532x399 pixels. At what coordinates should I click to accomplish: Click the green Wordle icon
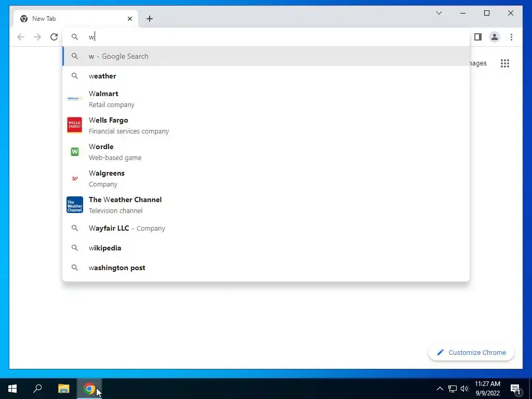(x=75, y=152)
